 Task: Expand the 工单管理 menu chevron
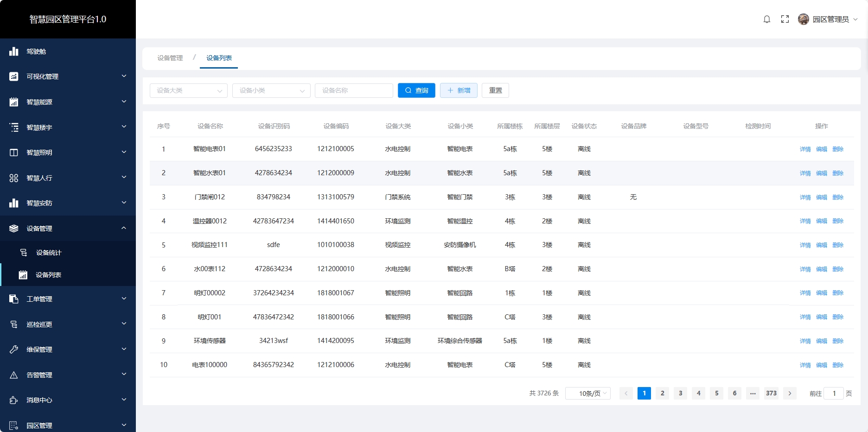(124, 299)
